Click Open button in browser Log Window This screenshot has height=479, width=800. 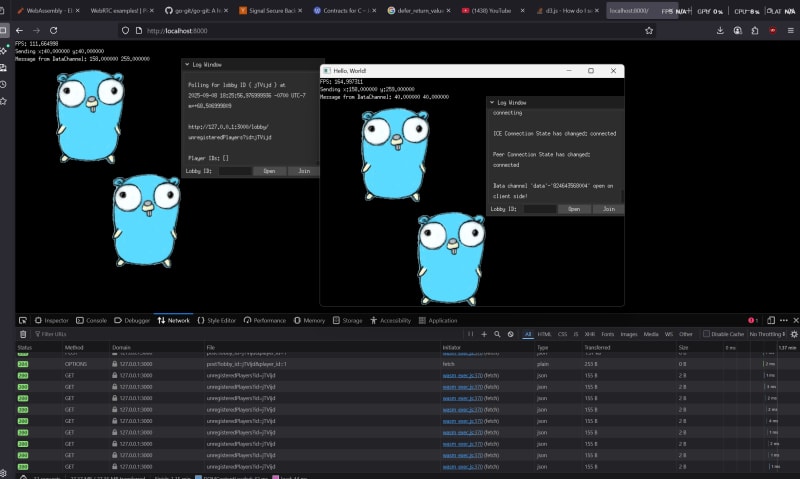(x=269, y=171)
